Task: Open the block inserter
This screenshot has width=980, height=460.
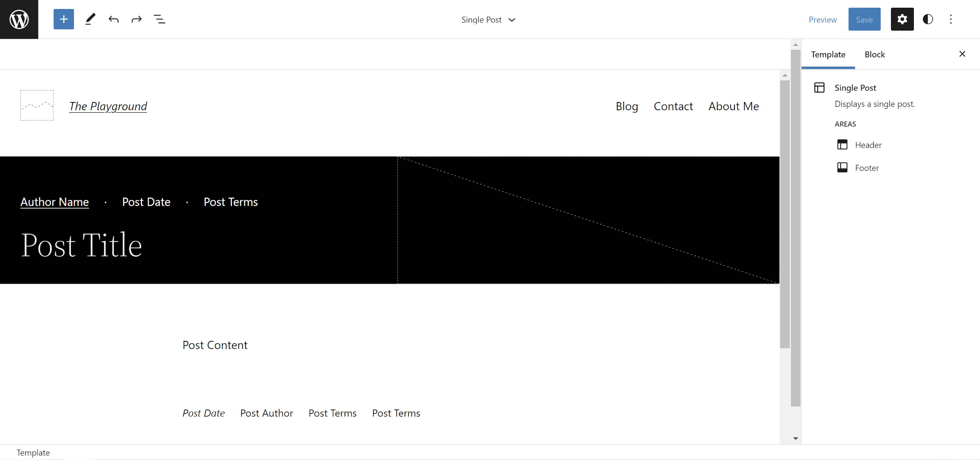Action: click(x=63, y=19)
